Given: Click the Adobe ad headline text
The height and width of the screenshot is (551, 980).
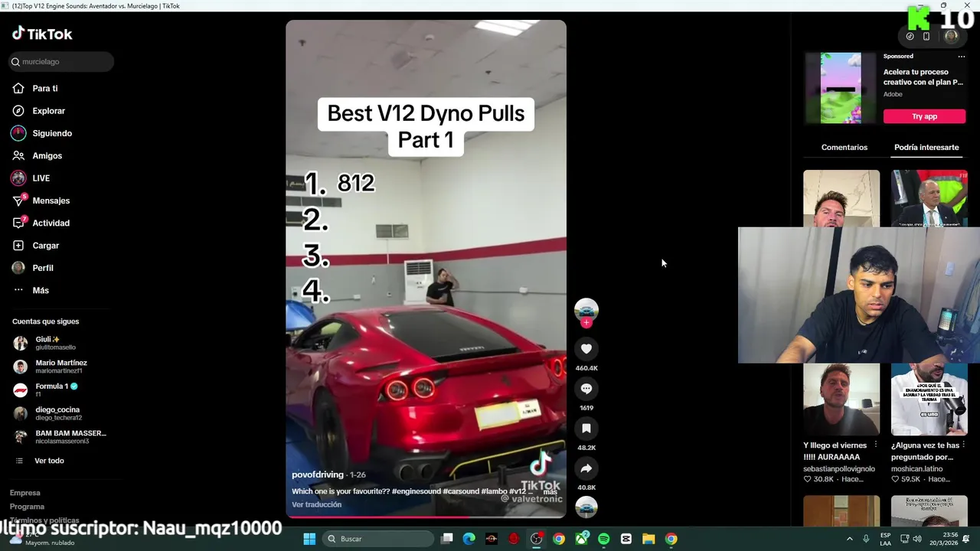Looking at the screenshot, I should coord(923,77).
